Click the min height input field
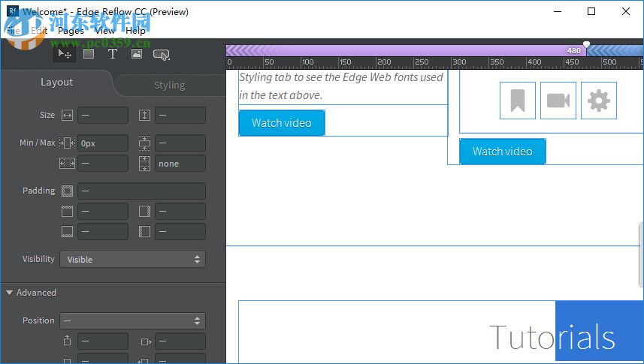 pyautogui.click(x=180, y=143)
